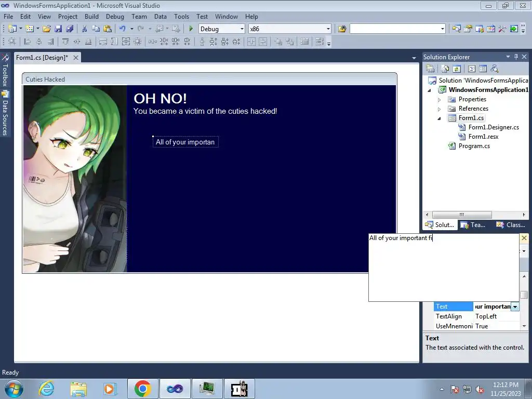Open the Edit menu
The image size is (532, 399).
click(x=25, y=16)
